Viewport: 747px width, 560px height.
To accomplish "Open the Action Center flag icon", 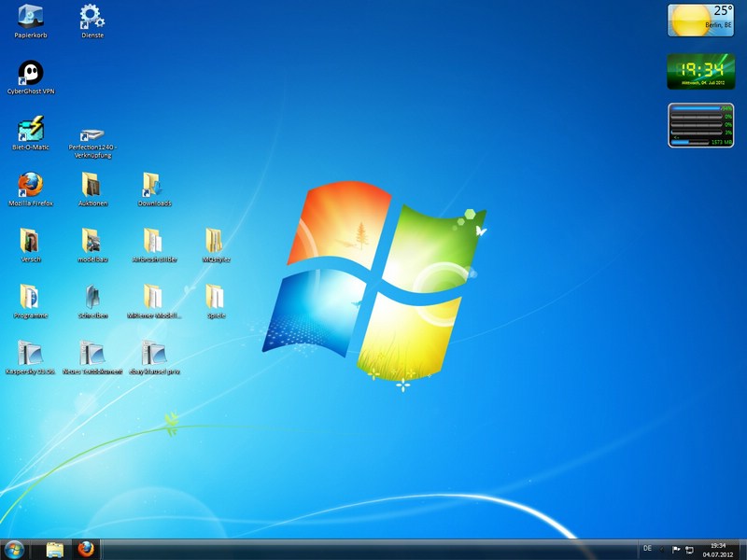I will tap(675, 550).
